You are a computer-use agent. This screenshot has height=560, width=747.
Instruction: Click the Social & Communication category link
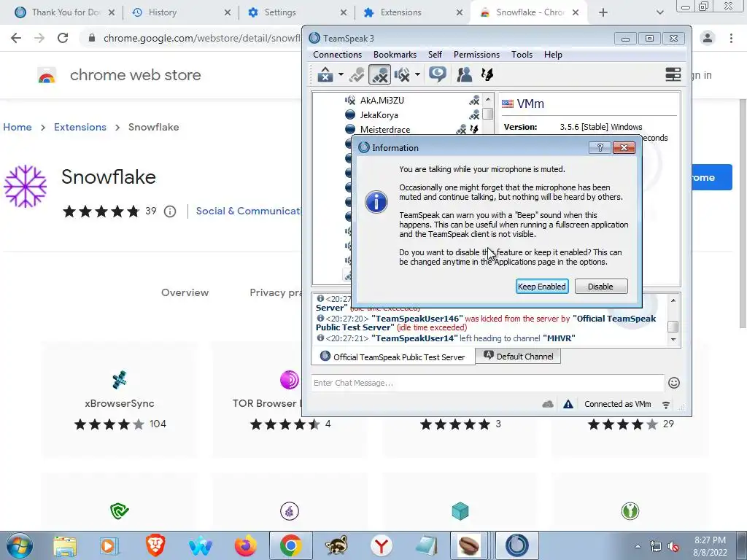coord(249,211)
